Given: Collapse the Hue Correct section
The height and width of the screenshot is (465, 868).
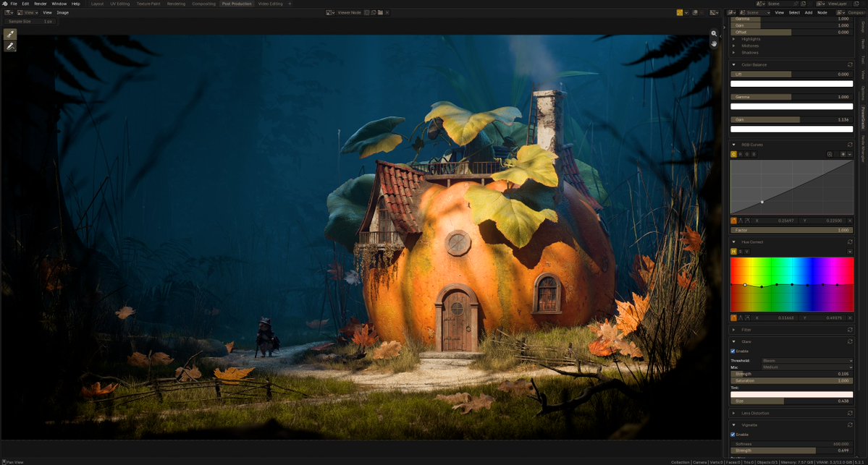Looking at the screenshot, I should pyautogui.click(x=734, y=242).
